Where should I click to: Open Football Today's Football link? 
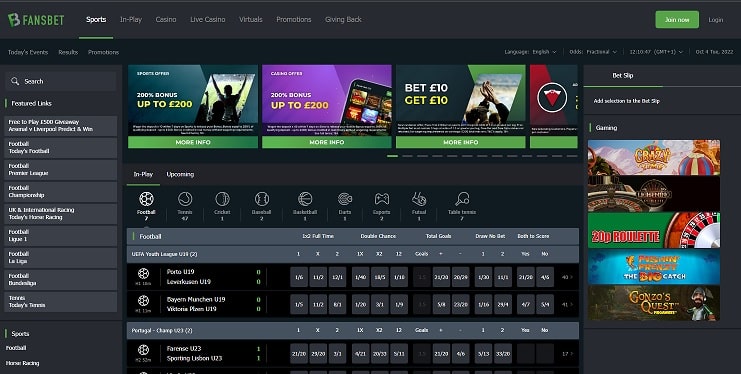point(61,148)
